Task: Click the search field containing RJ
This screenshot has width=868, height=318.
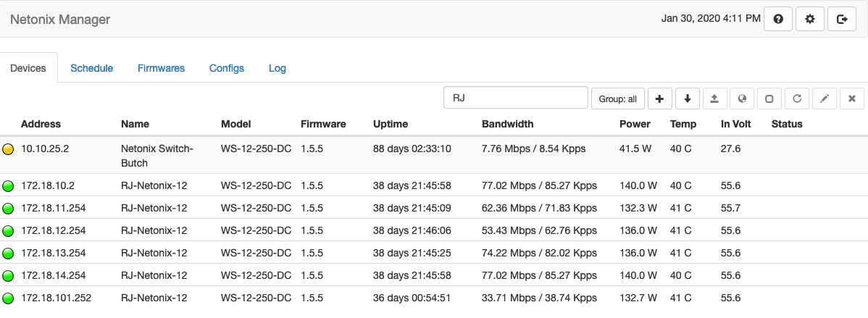Action: pos(515,98)
